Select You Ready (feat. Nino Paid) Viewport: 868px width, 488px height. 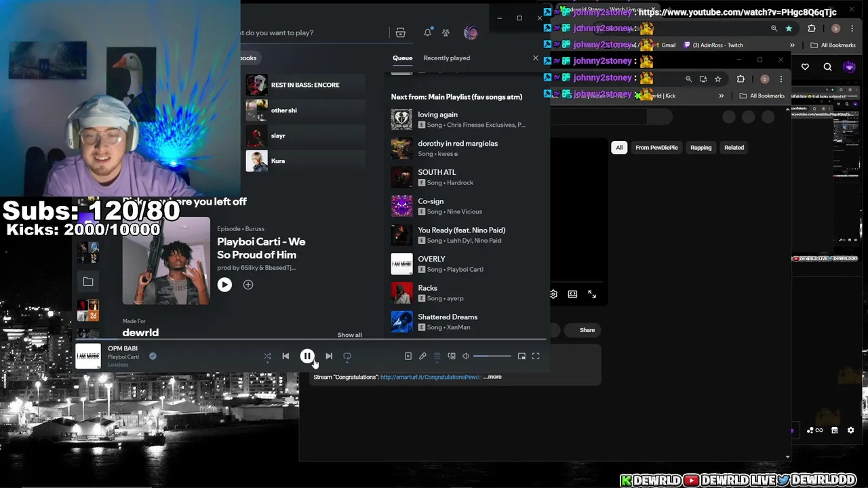pyautogui.click(x=467, y=235)
